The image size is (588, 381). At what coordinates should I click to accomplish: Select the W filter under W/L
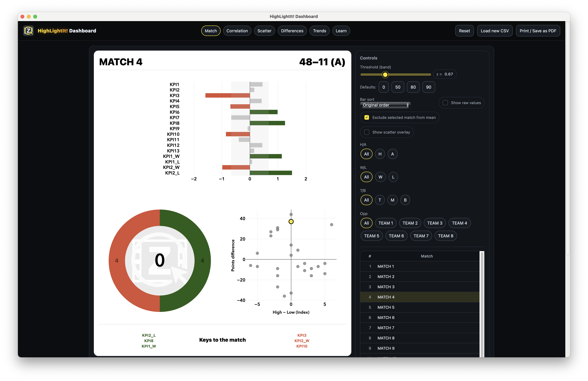pyautogui.click(x=380, y=177)
